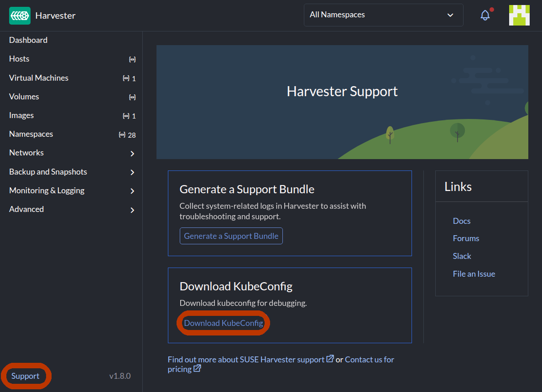The width and height of the screenshot is (542, 392).
Task: Open the notifications bell icon
Action: click(485, 15)
